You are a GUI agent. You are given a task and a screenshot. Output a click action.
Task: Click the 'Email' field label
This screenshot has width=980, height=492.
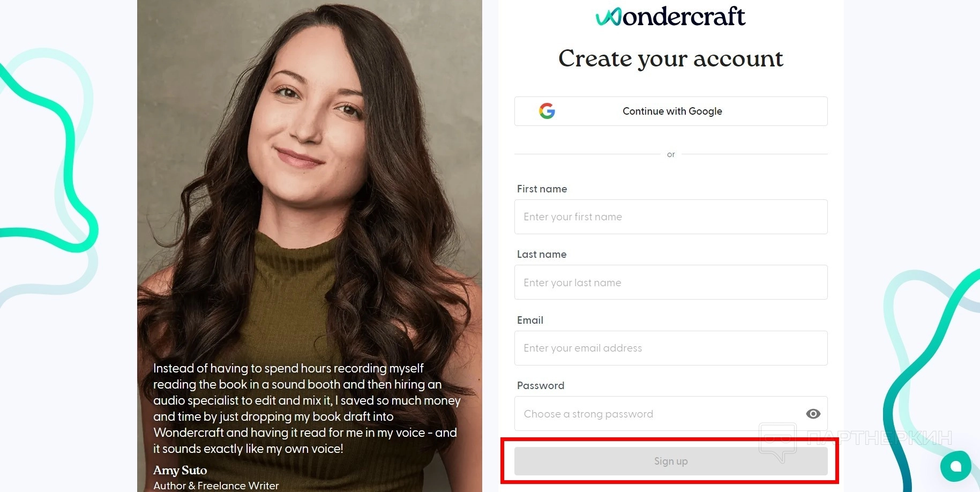pyautogui.click(x=530, y=320)
